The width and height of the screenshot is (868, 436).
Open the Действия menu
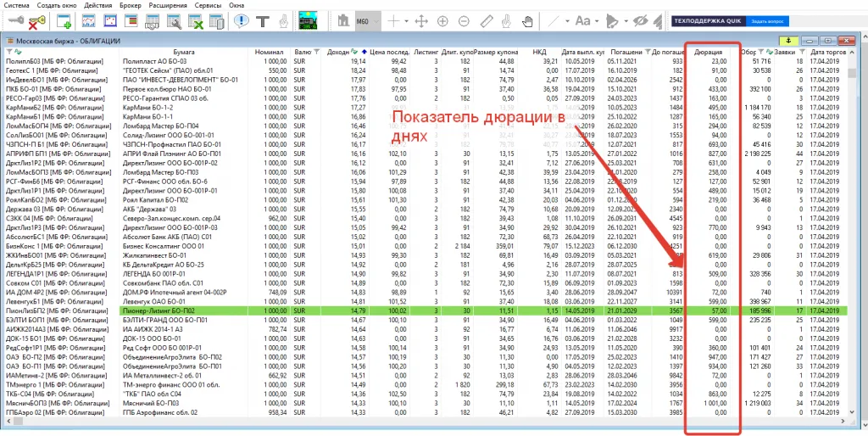pos(98,5)
